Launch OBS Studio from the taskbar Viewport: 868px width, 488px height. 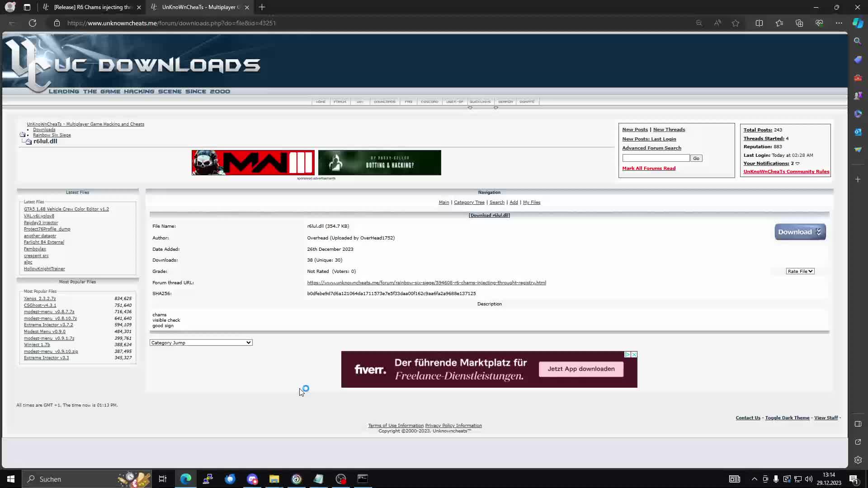[341, 479]
